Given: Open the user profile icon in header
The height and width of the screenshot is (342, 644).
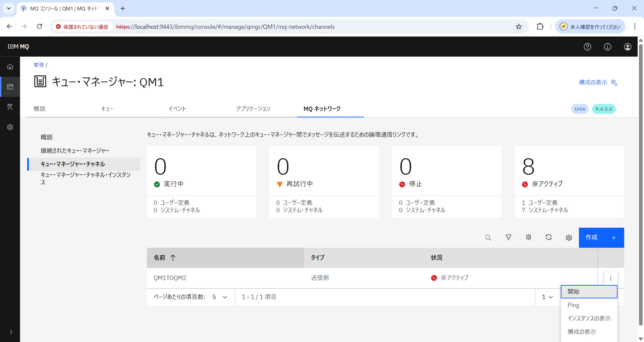Looking at the screenshot, I should coord(628,47).
